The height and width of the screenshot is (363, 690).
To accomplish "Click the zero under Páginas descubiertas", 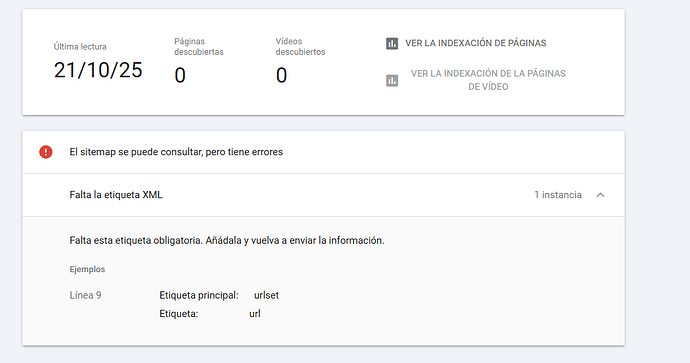I will pos(180,75).
